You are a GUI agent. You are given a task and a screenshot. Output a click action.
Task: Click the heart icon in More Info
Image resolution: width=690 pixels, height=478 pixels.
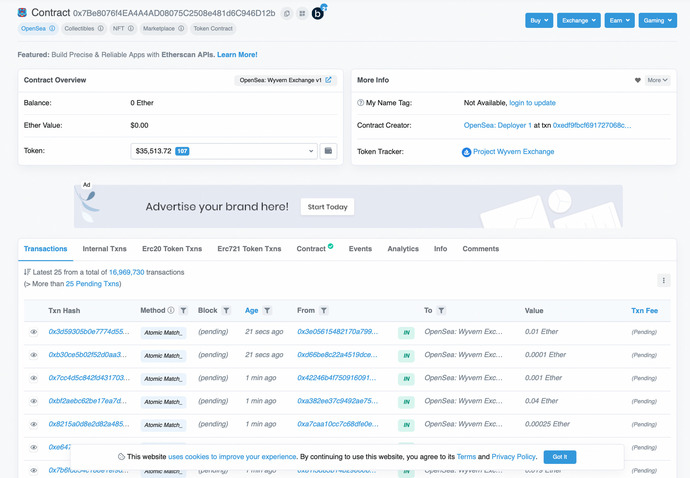pyautogui.click(x=638, y=80)
